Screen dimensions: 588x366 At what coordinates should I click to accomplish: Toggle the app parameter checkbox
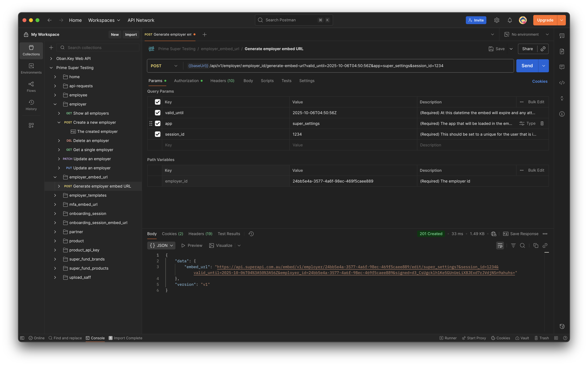point(157,123)
